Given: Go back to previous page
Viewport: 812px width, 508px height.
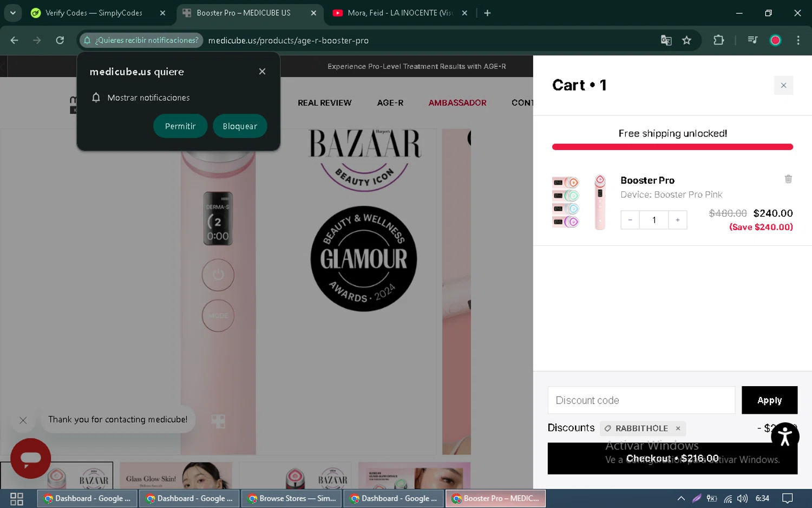Looking at the screenshot, I should pos(15,40).
